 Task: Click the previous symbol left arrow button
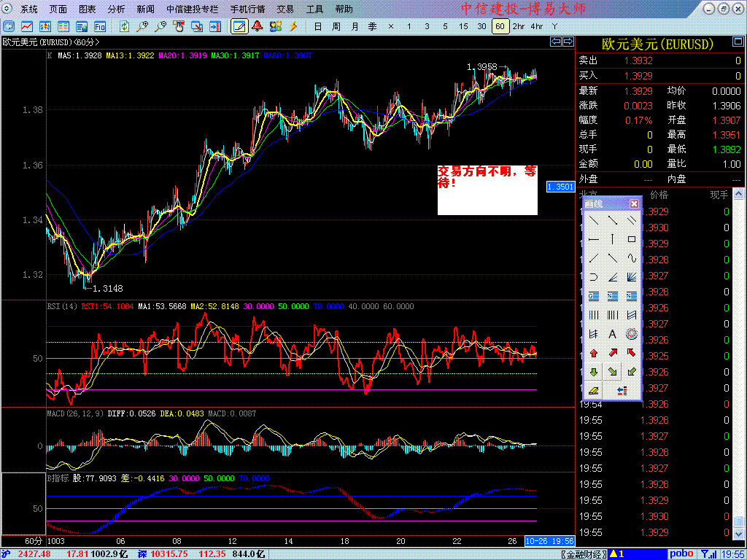click(555, 42)
